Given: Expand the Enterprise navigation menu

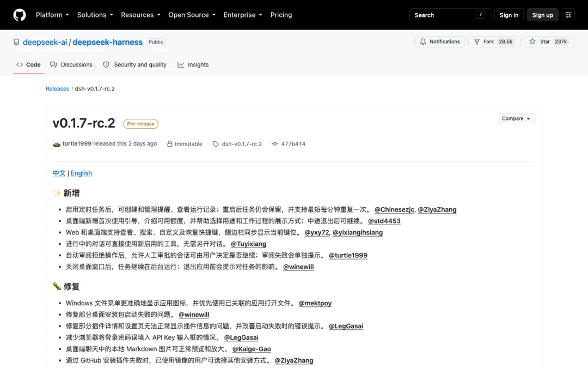Looking at the screenshot, I should coord(243,15).
